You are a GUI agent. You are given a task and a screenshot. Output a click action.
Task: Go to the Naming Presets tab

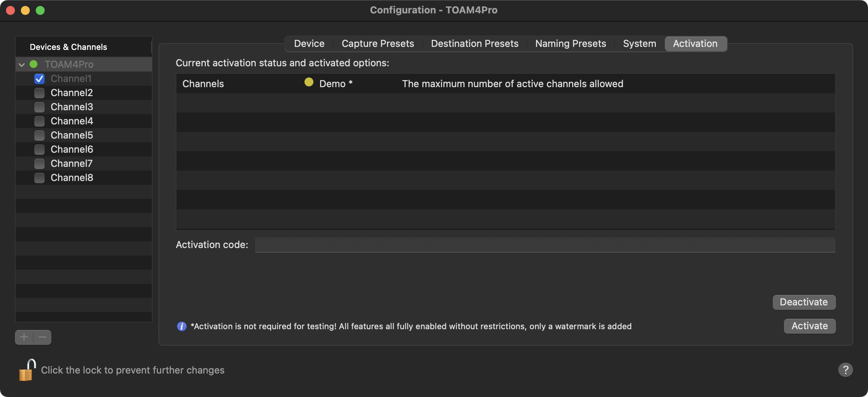pos(570,44)
